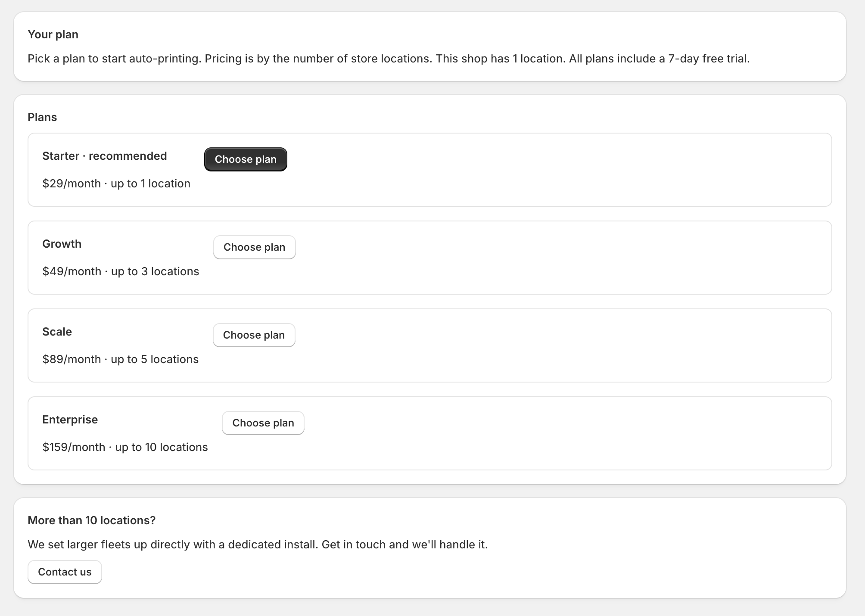The image size is (865, 616).
Task: Click the 'Your plan' heading
Action: click(x=53, y=34)
